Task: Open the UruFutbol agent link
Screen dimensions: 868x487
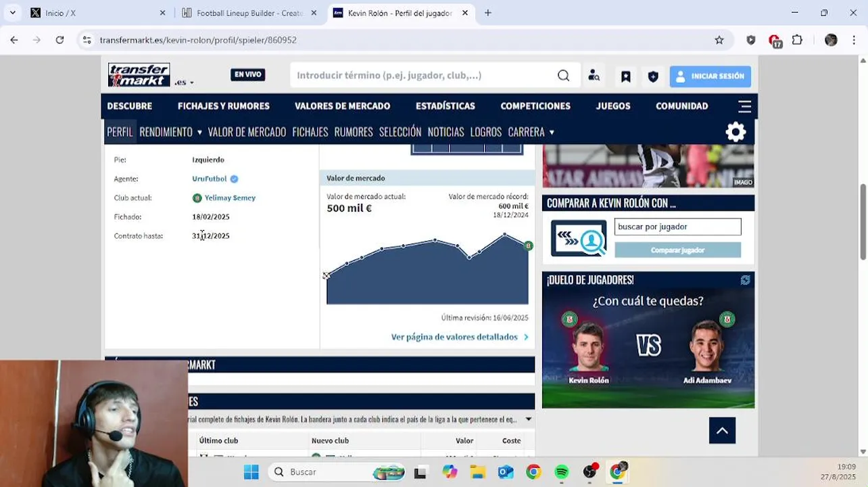Action: pyautogui.click(x=209, y=179)
